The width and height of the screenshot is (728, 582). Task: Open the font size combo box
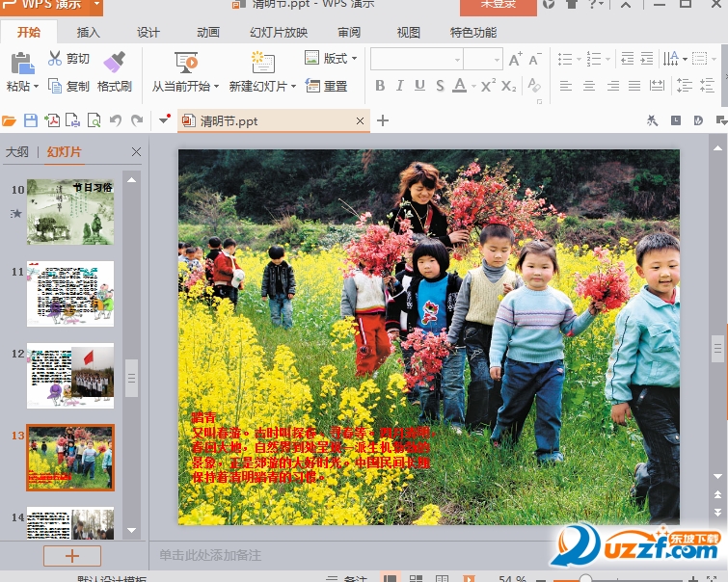[483, 60]
